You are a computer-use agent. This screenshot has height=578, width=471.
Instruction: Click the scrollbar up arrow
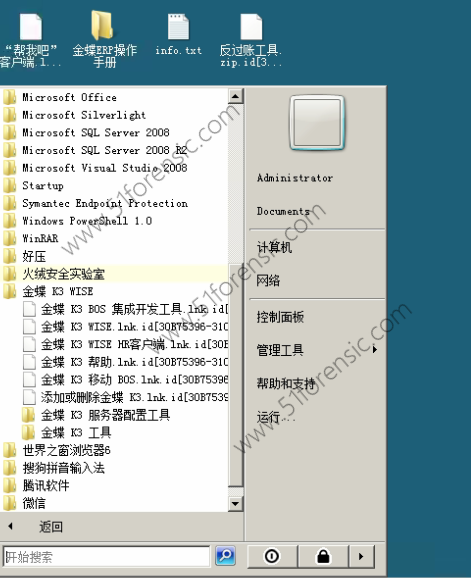(x=235, y=97)
